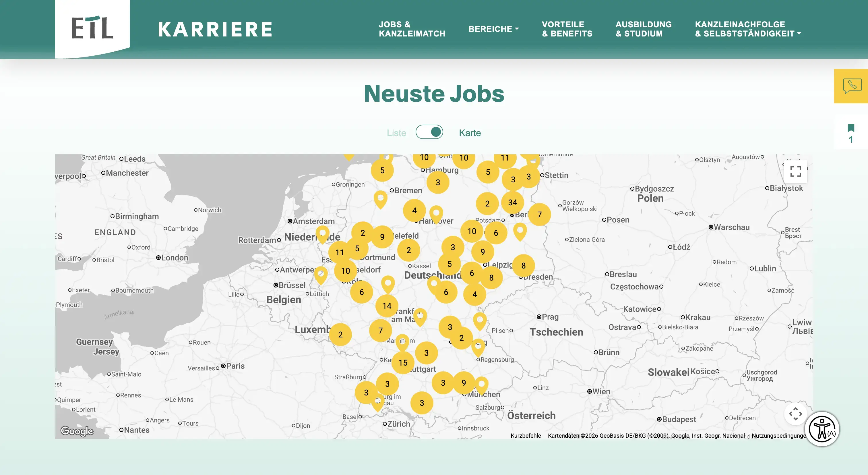
Task: Expand Kanzleinachfolge & Selbstständigkeit dropdown
Action: point(748,29)
